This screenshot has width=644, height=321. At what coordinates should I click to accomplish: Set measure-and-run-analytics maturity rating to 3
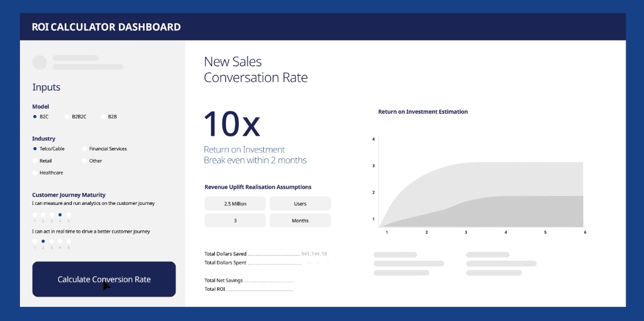pyautogui.click(x=52, y=215)
